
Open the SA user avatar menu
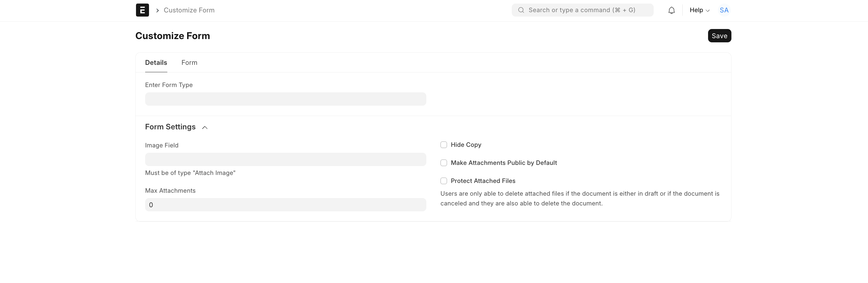[x=724, y=10]
